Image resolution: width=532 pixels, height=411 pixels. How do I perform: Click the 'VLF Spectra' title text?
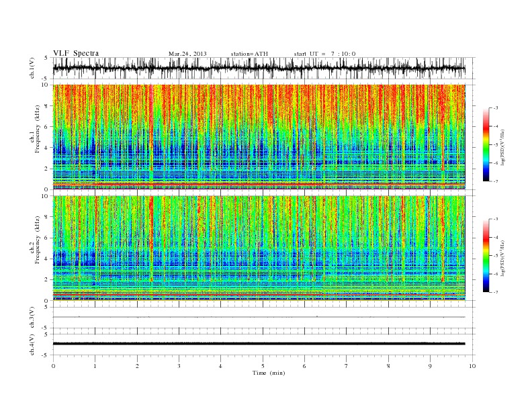click(x=76, y=53)
